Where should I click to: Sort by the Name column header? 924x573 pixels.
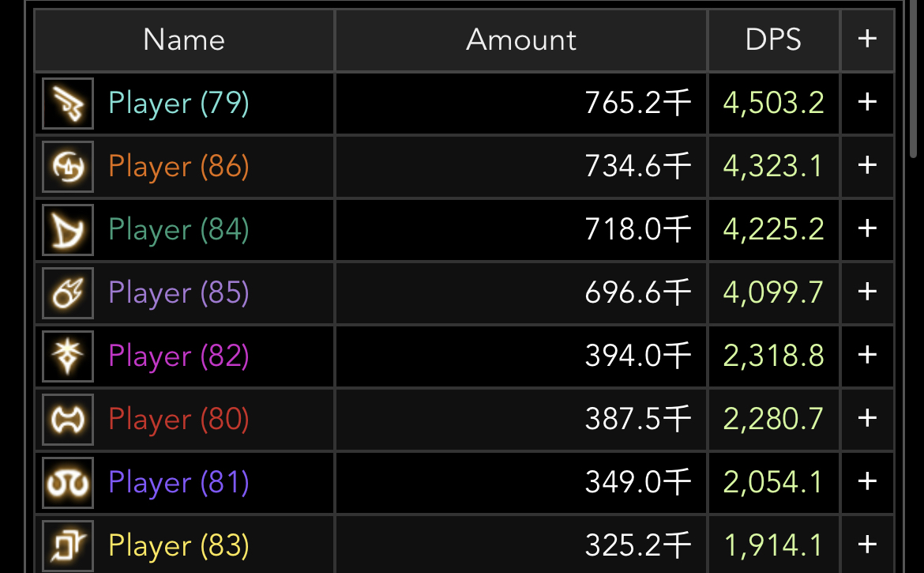184,40
